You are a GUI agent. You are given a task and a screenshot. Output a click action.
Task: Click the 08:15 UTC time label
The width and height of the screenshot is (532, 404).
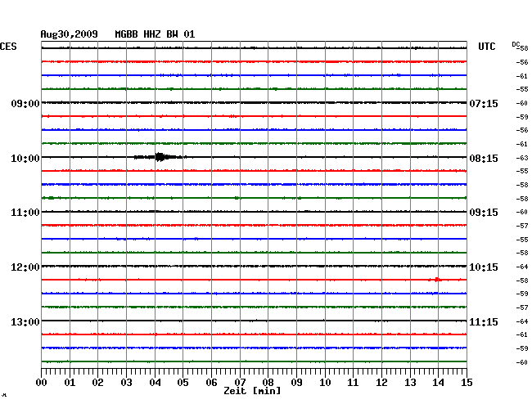click(484, 159)
